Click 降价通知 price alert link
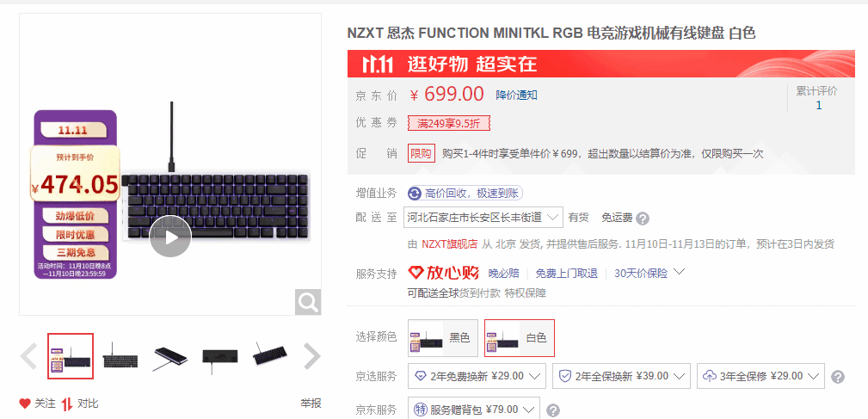Viewport: 868px width, 419px height. pos(516,96)
